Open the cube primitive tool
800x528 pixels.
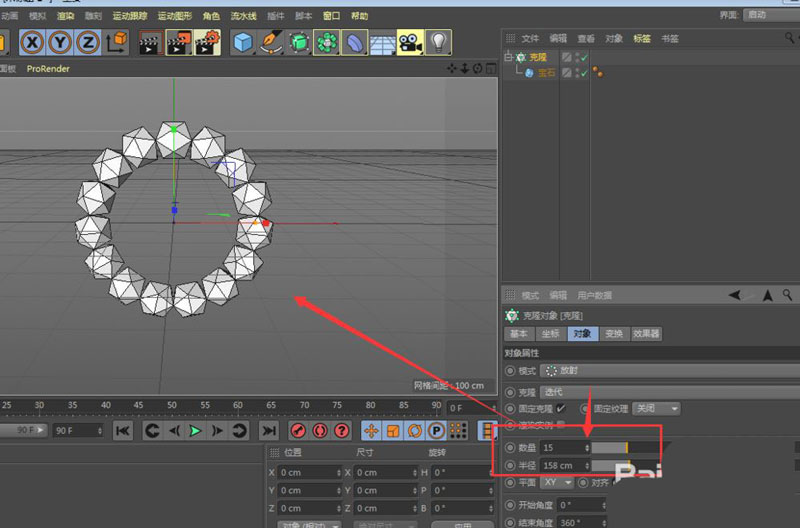coord(242,42)
